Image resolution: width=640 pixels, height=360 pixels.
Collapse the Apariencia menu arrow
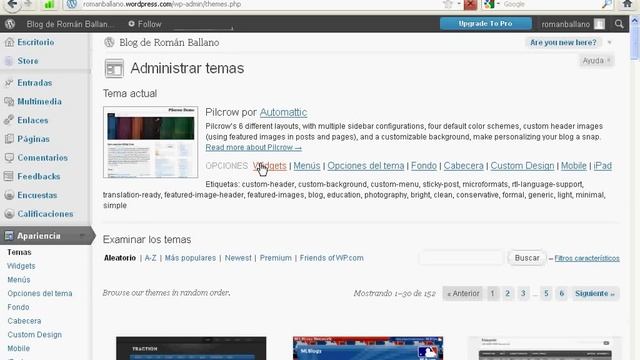(x=82, y=236)
